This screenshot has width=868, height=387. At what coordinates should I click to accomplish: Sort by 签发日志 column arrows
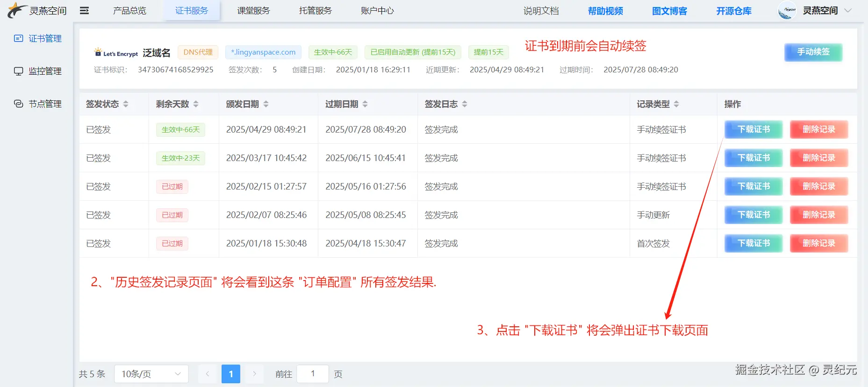(x=465, y=104)
